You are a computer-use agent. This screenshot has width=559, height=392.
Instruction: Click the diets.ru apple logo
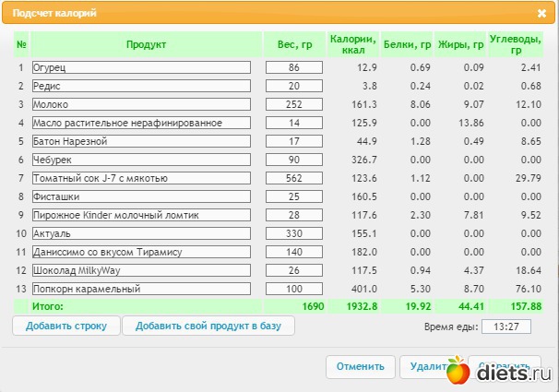[458, 371]
